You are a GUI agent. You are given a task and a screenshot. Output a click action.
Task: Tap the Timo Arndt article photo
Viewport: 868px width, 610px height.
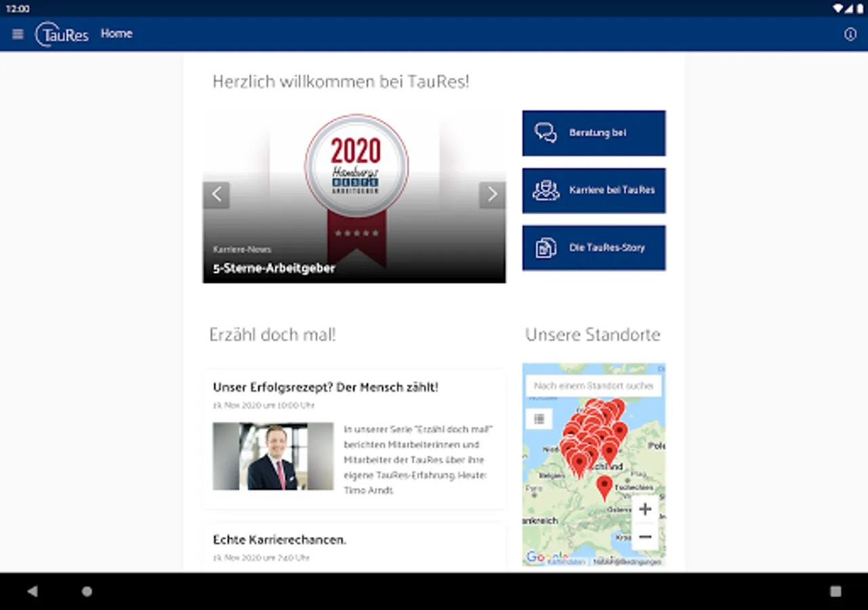point(273,456)
